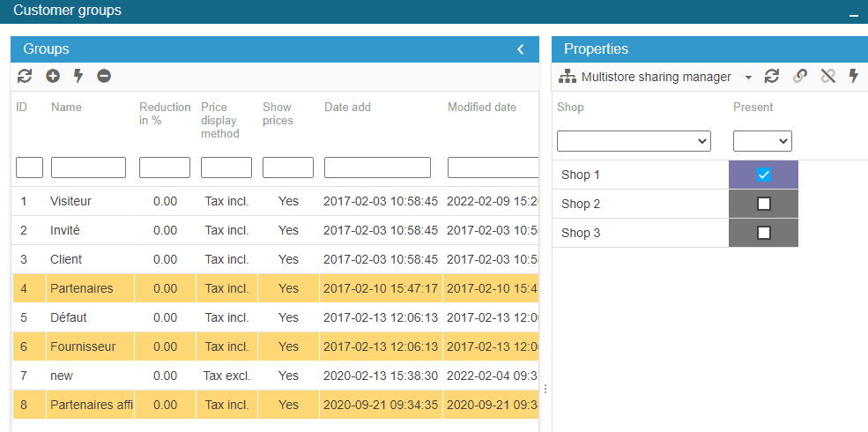Refresh the Groups list

25,77
